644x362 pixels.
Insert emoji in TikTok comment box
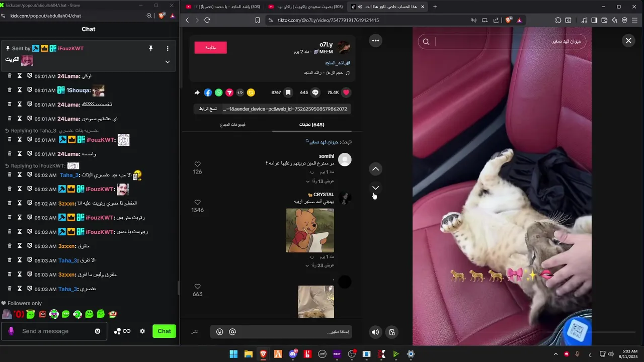[219, 332]
